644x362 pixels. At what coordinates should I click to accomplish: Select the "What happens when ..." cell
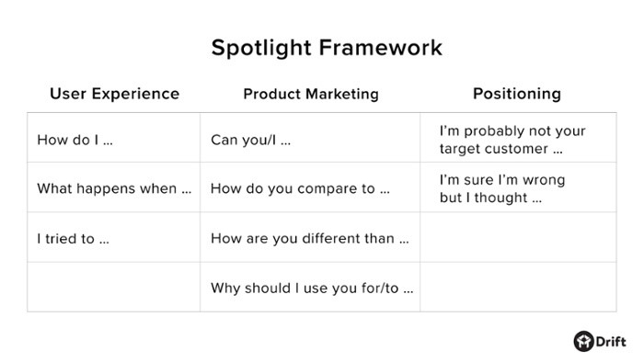pos(114,187)
